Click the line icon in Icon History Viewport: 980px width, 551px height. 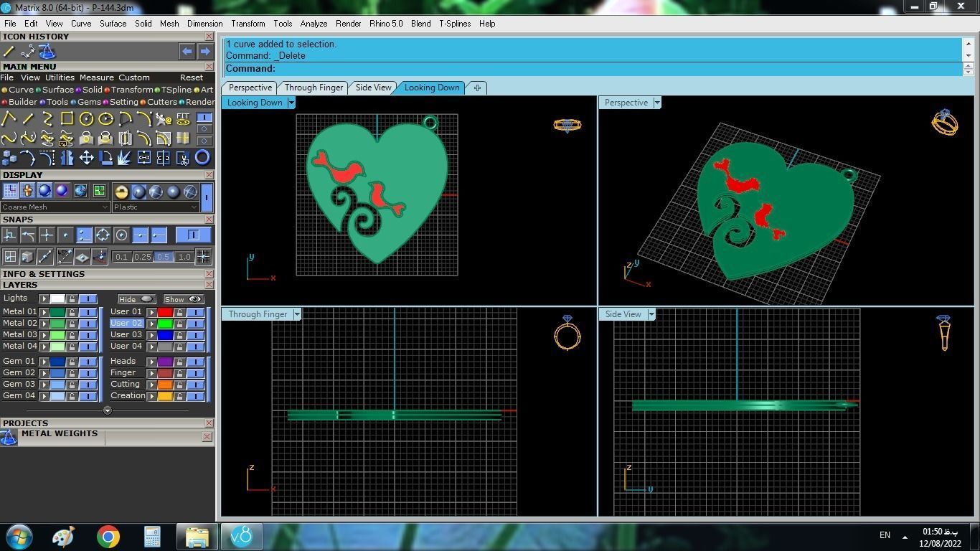click(9, 52)
